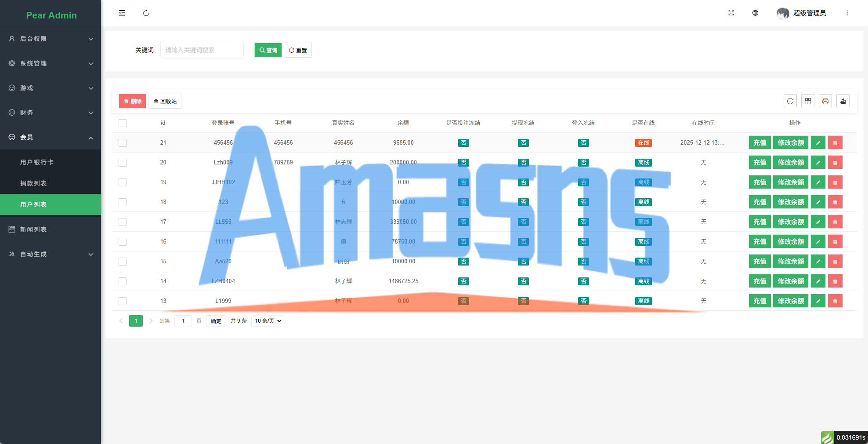Image resolution: width=868 pixels, height=444 pixels.
Task: Click the jump-to-page number input
Action: click(183, 321)
